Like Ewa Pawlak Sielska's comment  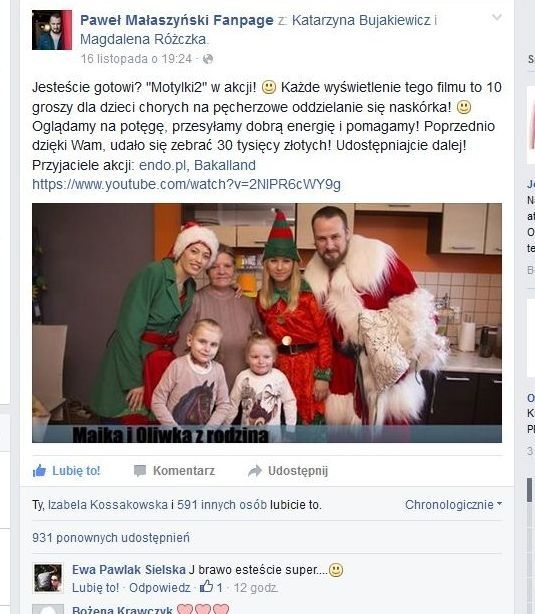(x=95, y=588)
